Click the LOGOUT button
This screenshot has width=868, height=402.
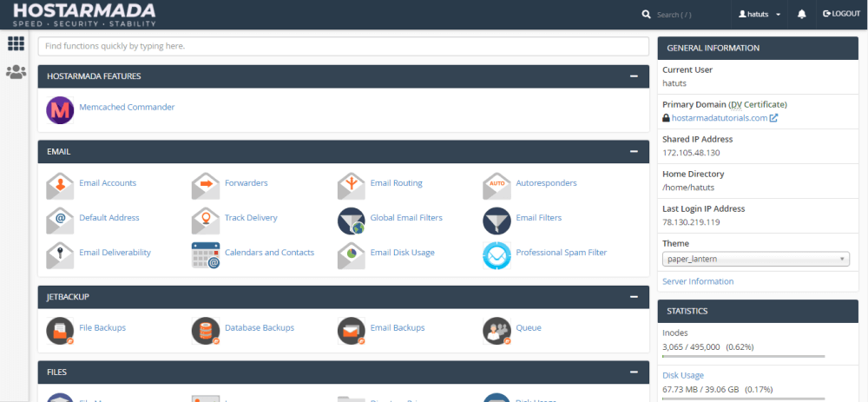coord(841,14)
